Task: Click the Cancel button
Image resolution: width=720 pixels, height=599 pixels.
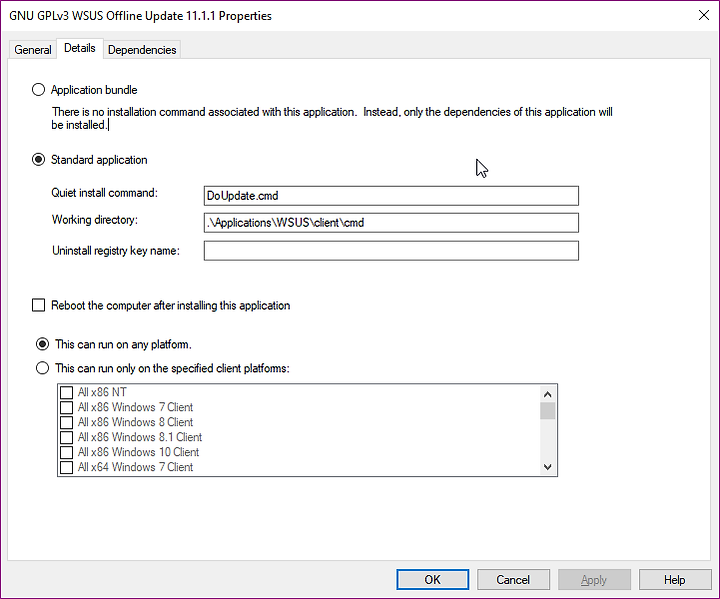Action: (x=513, y=580)
